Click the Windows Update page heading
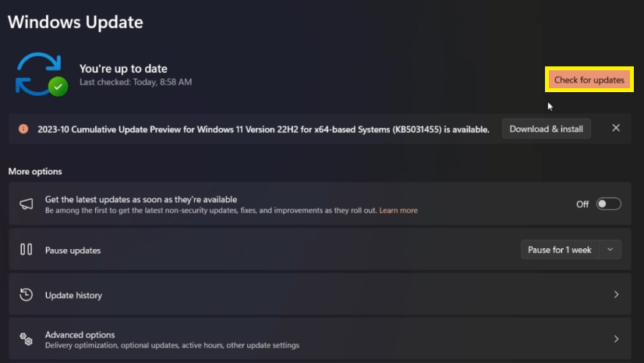Image resolution: width=644 pixels, height=363 pixels. click(76, 22)
